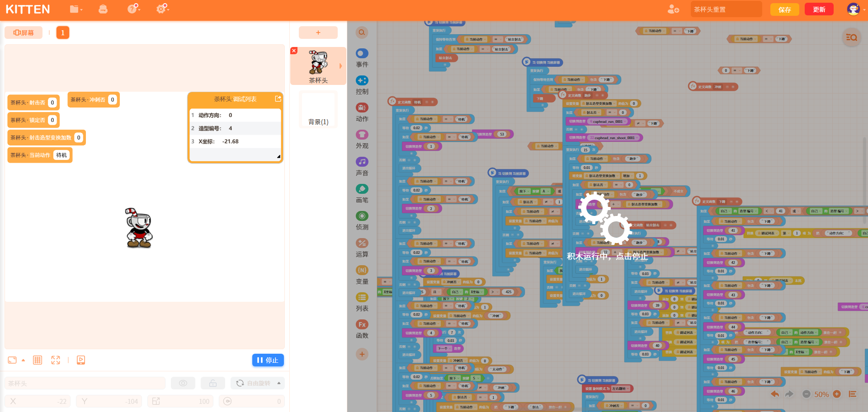Toggle the stage coordinate grid

pos(38,360)
